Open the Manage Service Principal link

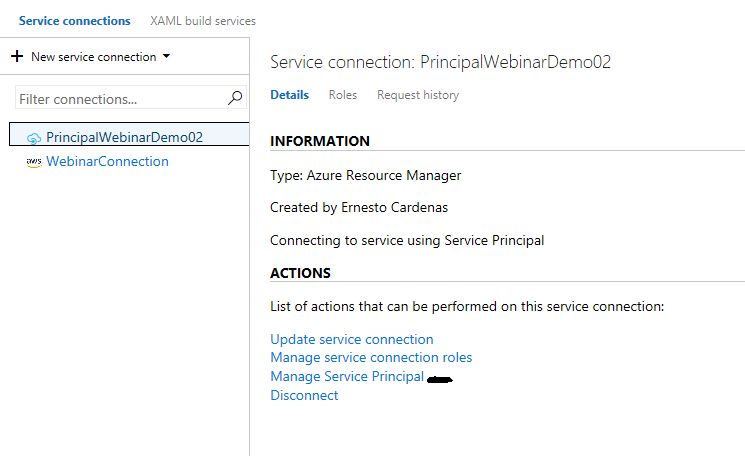tap(347, 376)
